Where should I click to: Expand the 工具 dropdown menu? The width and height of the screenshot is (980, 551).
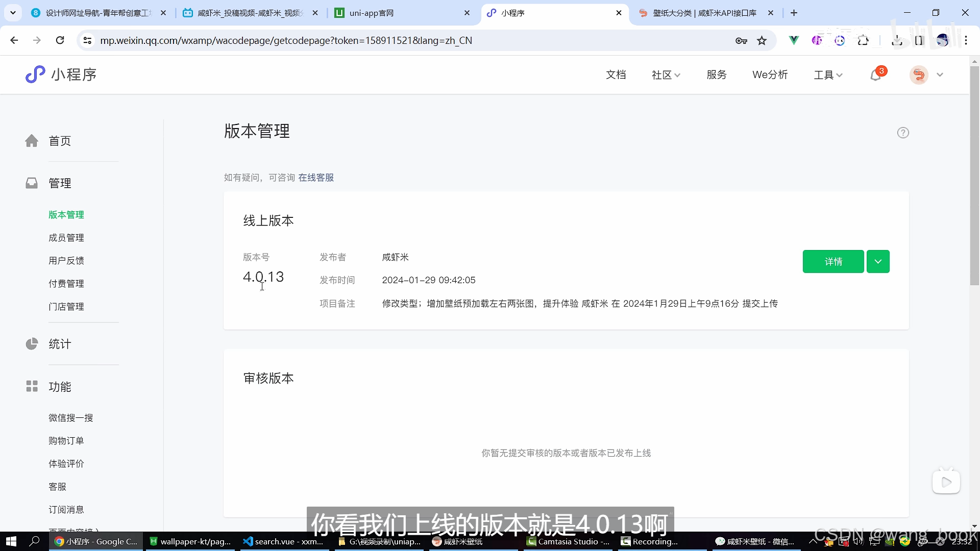coord(828,75)
